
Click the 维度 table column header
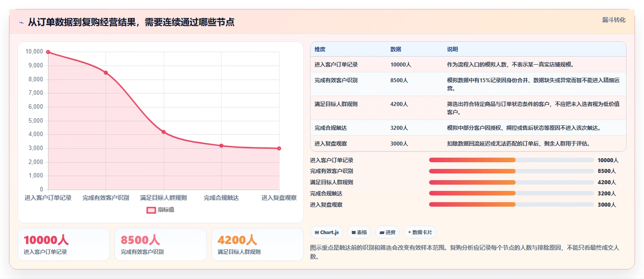(x=320, y=49)
